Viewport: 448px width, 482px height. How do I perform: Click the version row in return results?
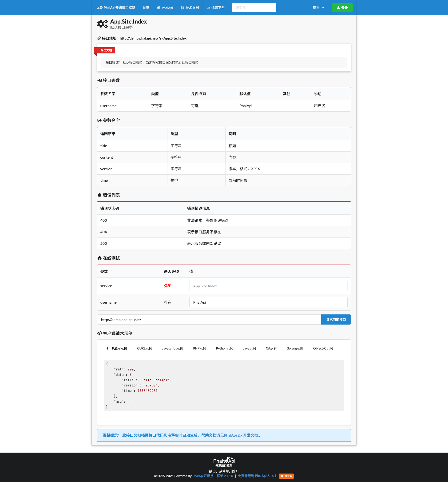224,169
